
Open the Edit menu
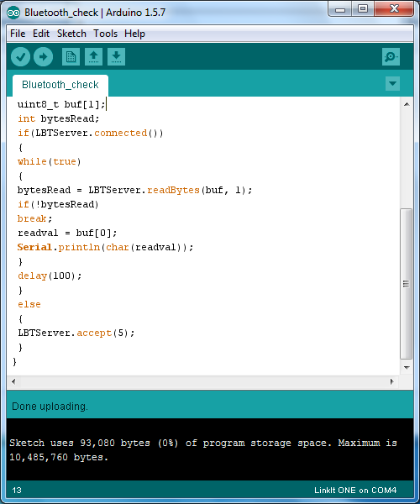41,34
